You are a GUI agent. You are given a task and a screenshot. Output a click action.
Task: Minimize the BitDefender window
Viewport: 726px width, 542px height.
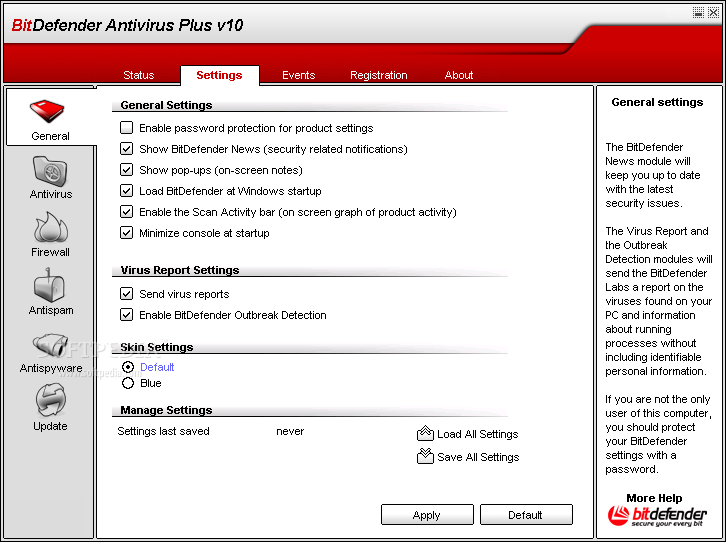[x=698, y=12]
